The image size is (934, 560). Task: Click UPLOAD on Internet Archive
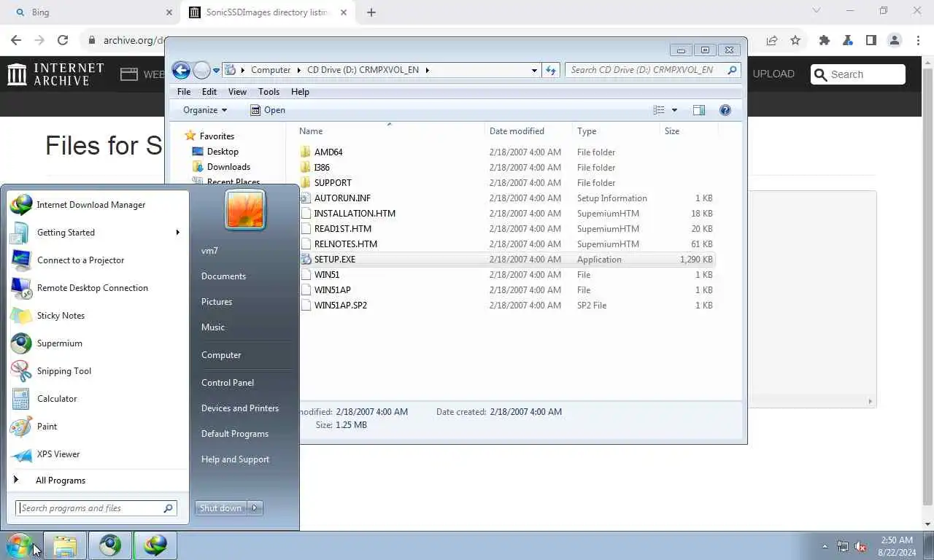[773, 74]
